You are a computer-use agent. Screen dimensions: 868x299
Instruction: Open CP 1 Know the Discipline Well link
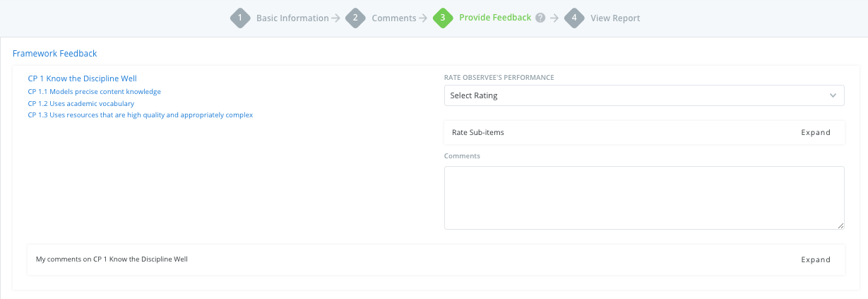tap(82, 78)
